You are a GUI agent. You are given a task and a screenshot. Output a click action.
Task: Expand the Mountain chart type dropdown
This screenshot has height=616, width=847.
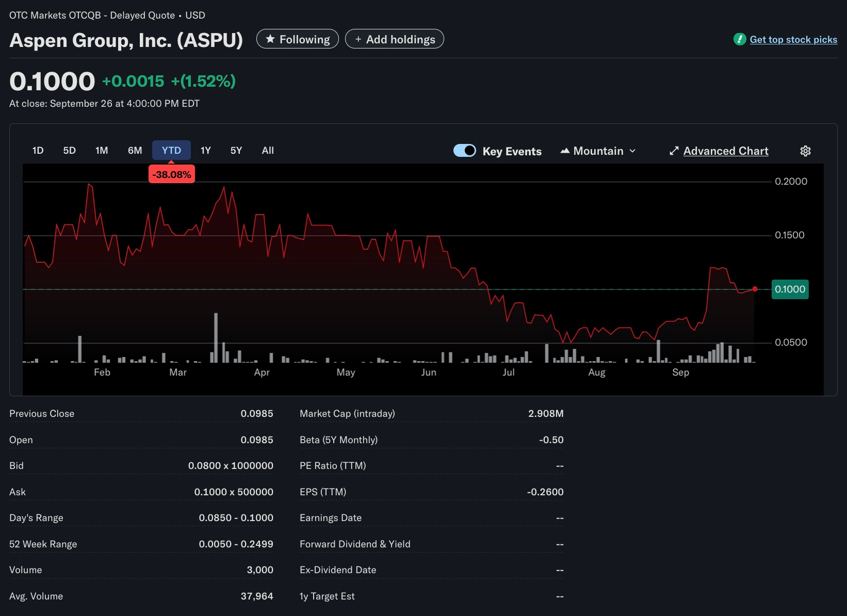[598, 151]
